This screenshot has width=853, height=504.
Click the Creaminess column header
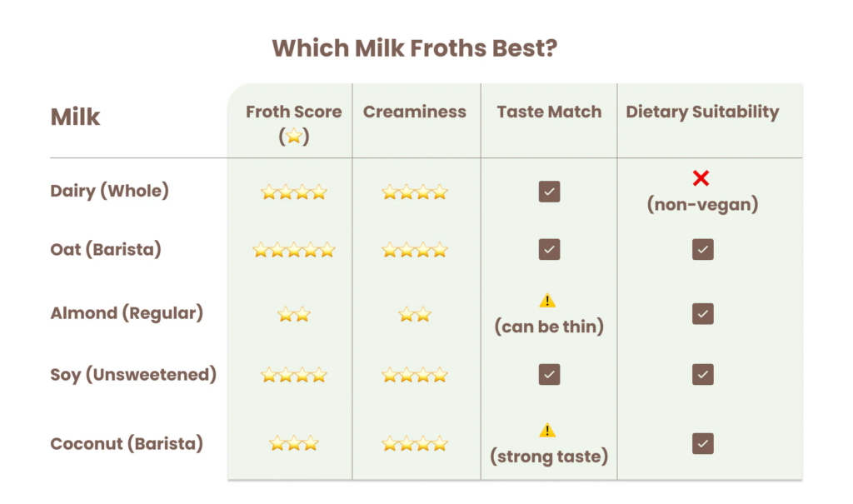(415, 112)
